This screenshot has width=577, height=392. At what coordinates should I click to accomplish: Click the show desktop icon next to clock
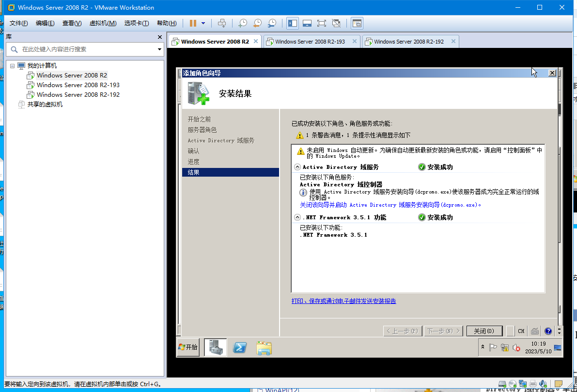(x=558, y=347)
